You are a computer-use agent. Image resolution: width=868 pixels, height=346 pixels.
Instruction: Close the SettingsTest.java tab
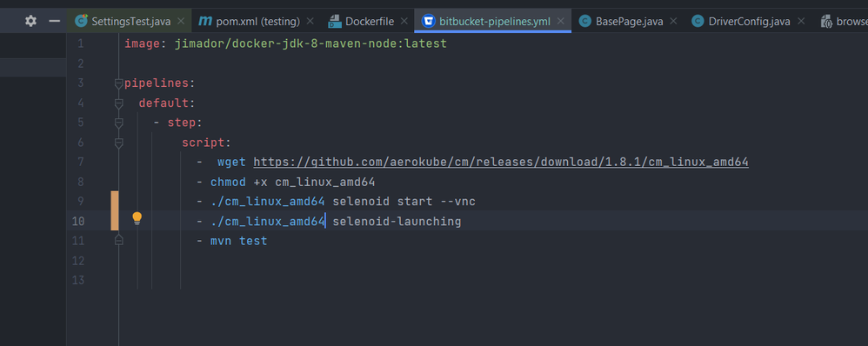pos(180,21)
